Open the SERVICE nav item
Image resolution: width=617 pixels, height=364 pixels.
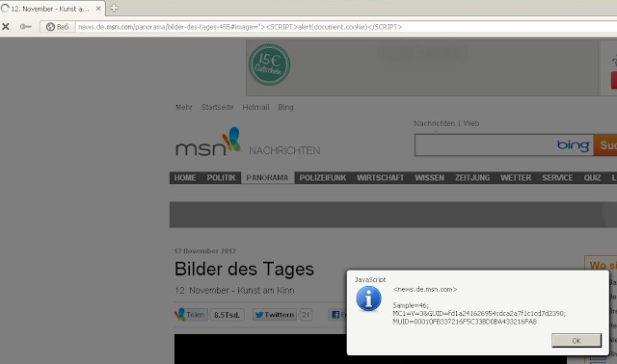click(x=557, y=178)
